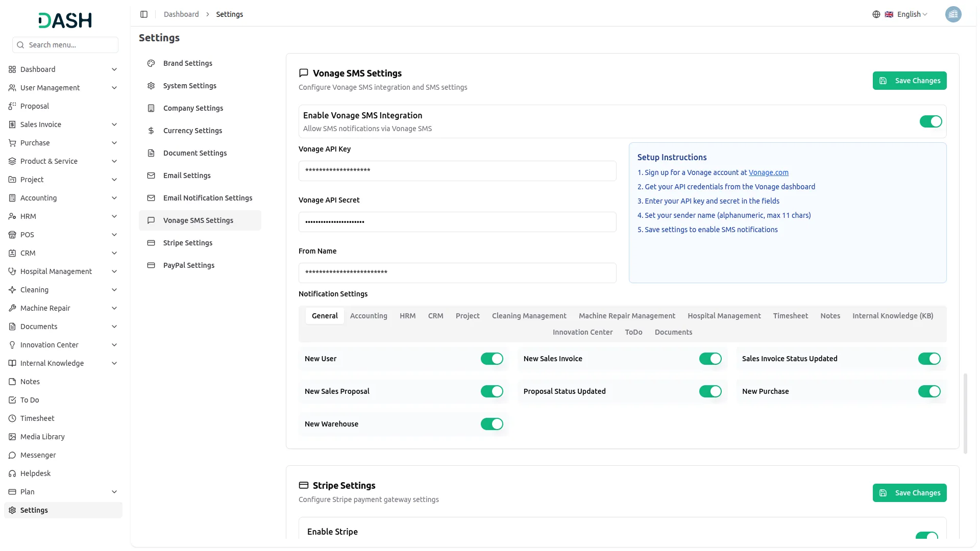Open the user avatar profile menu
The height and width of the screenshot is (551, 980).
point(953,14)
